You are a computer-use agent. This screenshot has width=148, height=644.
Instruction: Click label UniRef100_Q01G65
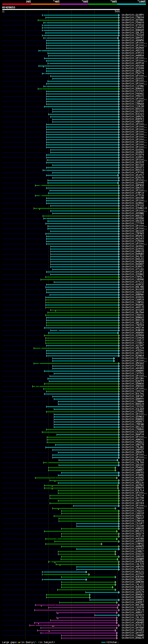[x=133, y=310]
